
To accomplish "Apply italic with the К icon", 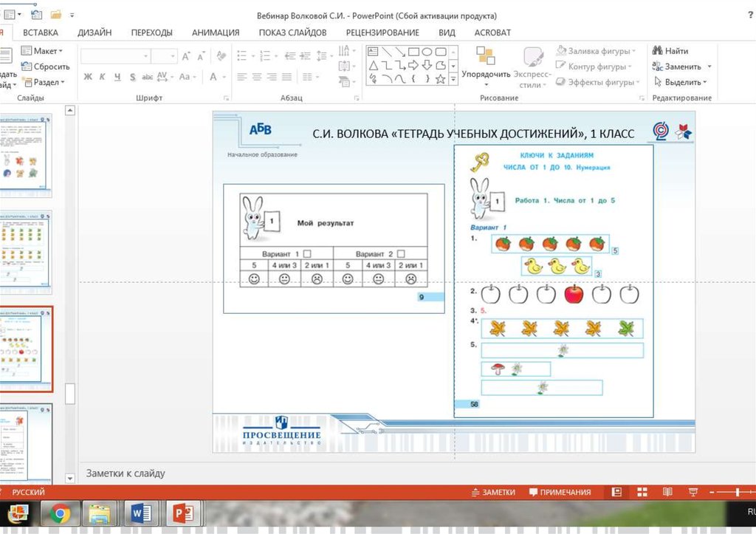I will tap(103, 77).
